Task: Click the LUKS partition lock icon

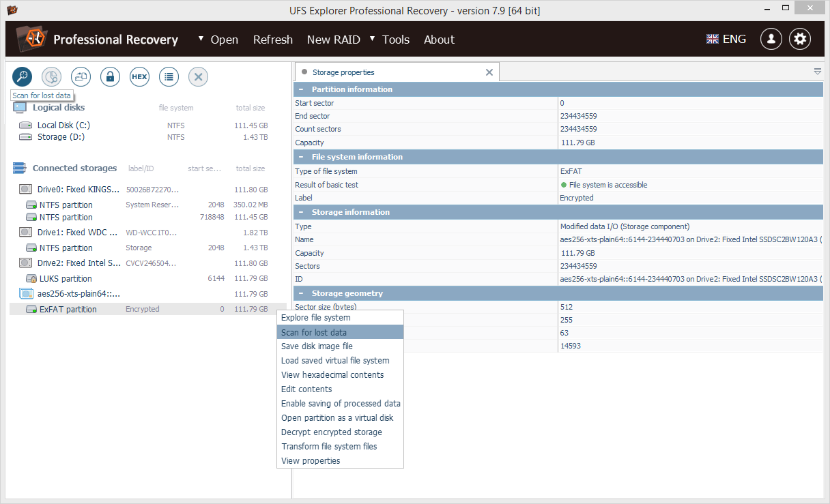Action: [31, 278]
